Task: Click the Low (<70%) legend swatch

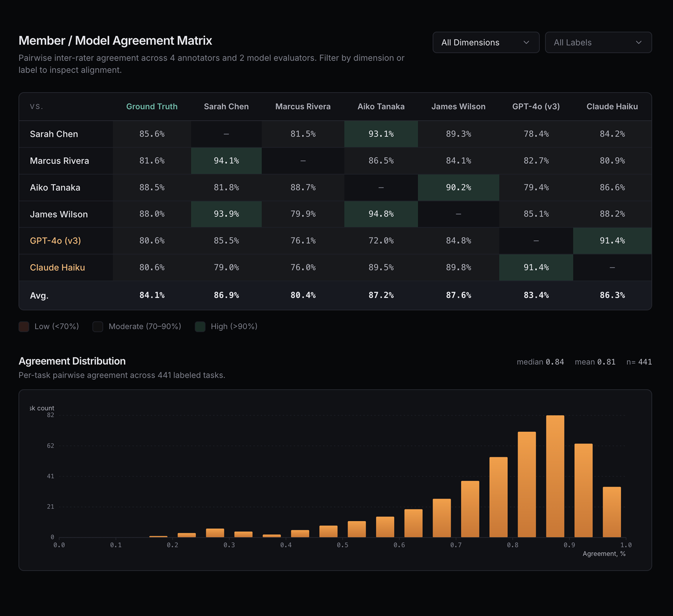Action: [24, 327]
